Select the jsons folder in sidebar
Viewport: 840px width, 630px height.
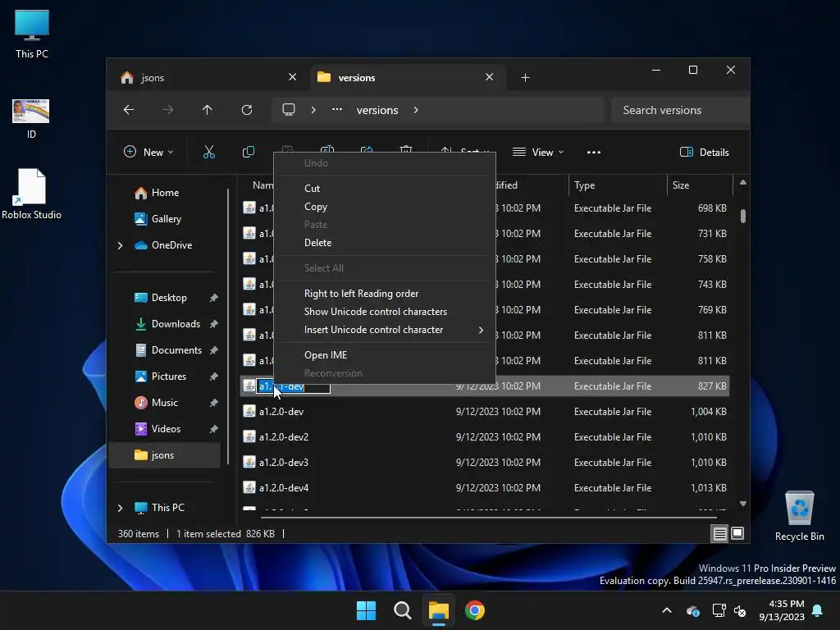164,455
